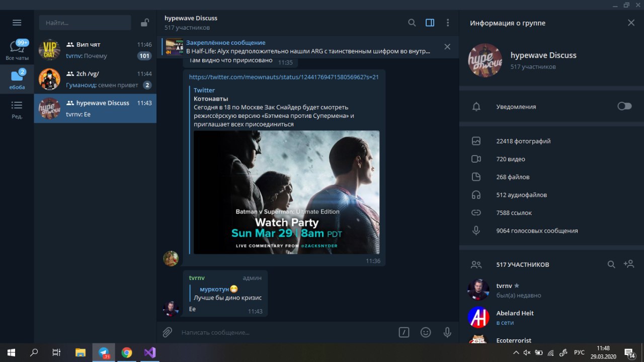The width and height of the screenshot is (644, 362).
Task: Open the bot commands slash button
Action: 404,332
